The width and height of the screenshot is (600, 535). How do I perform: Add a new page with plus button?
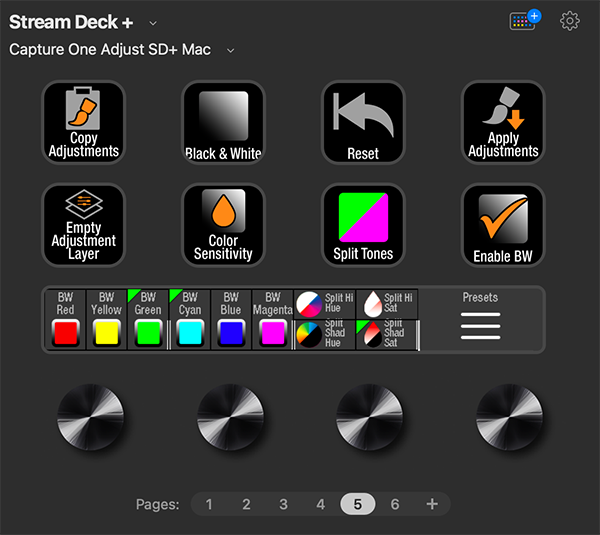point(432,504)
